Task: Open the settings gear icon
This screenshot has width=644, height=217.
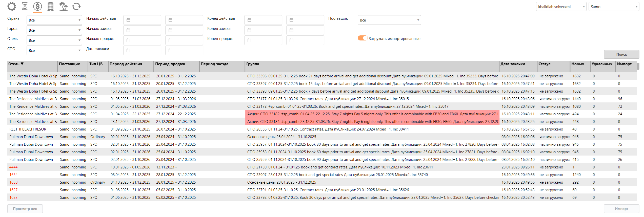Action: coord(12,6)
